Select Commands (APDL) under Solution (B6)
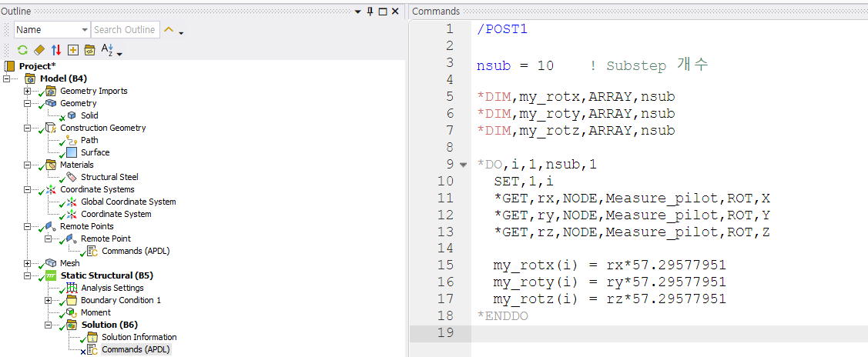The image size is (868, 357). coord(136,349)
